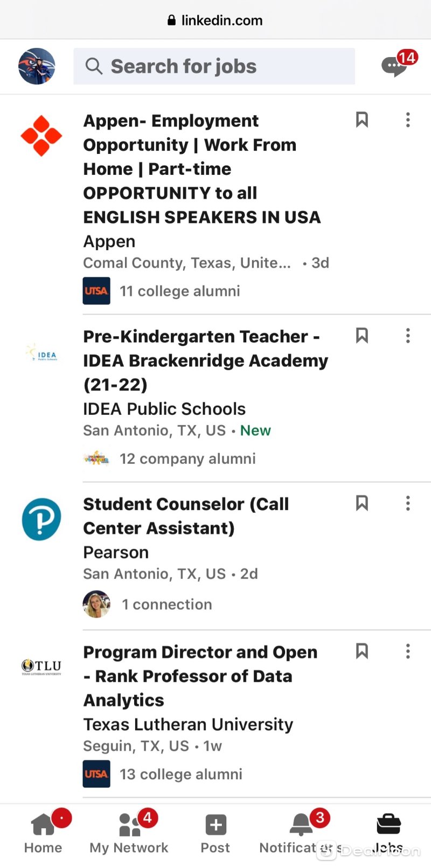The width and height of the screenshot is (431, 868).
Task: Tap the profile avatar picture
Action: coord(37,66)
